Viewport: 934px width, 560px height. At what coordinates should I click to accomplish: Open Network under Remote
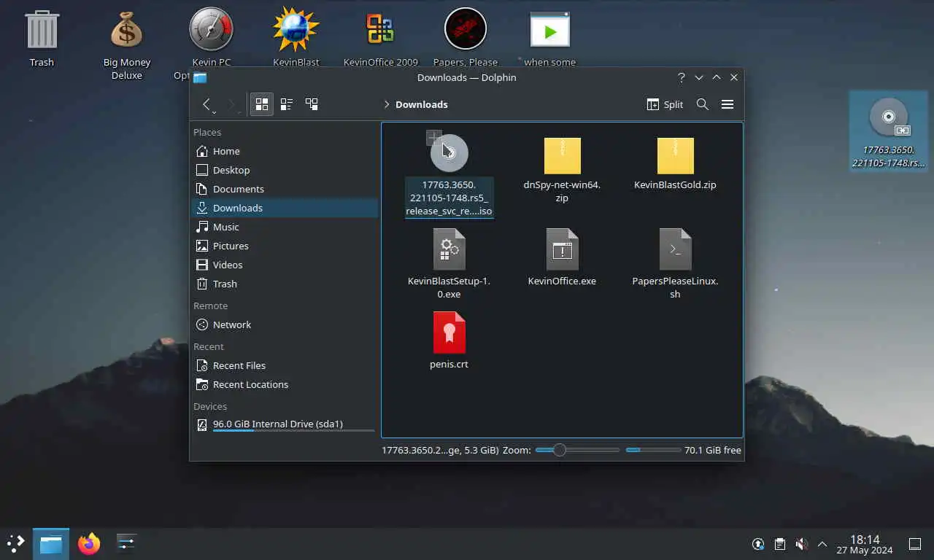pyautogui.click(x=284, y=324)
